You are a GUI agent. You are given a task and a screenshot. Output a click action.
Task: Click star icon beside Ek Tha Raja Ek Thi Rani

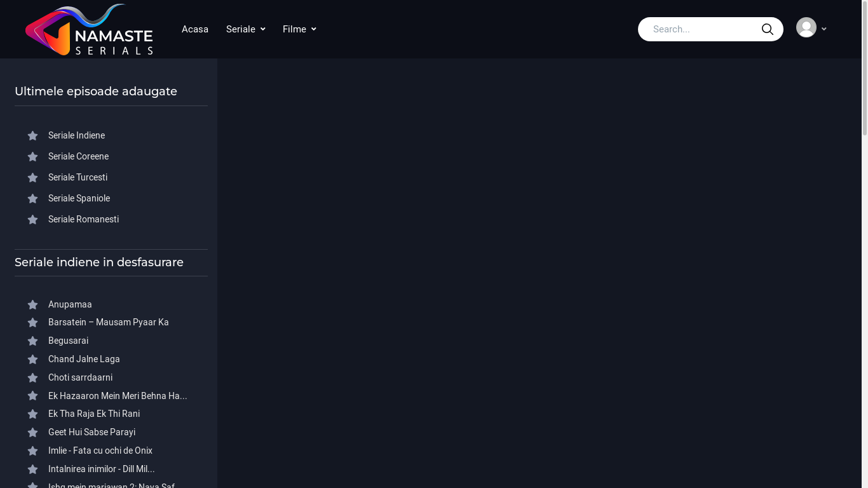[x=32, y=414]
